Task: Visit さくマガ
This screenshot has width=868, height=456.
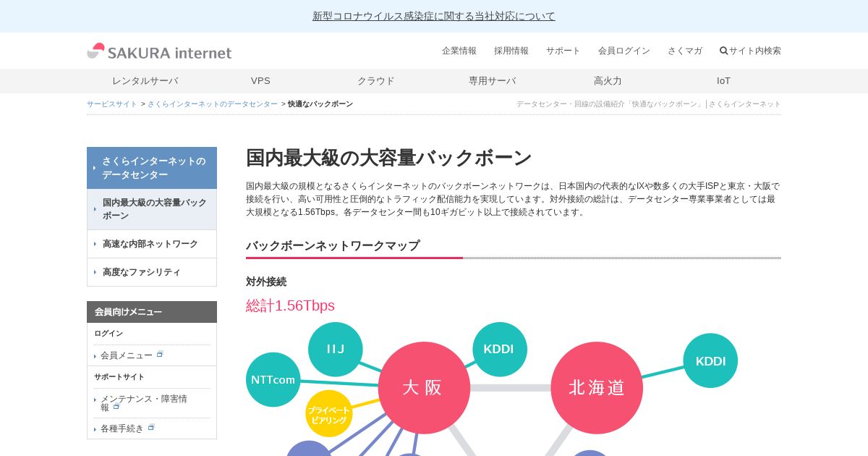Action: tap(685, 51)
